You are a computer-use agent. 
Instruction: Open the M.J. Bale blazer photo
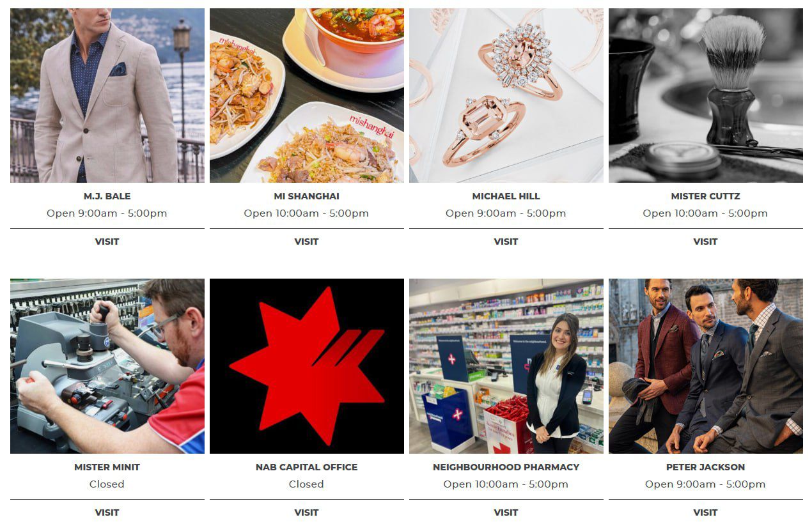click(107, 95)
